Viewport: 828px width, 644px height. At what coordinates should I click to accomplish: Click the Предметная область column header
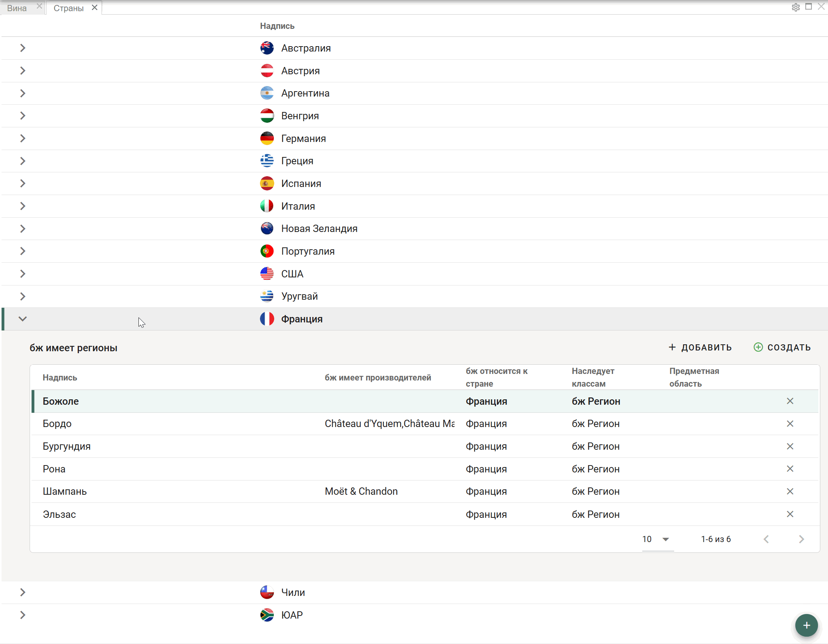click(x=694, y=377)
